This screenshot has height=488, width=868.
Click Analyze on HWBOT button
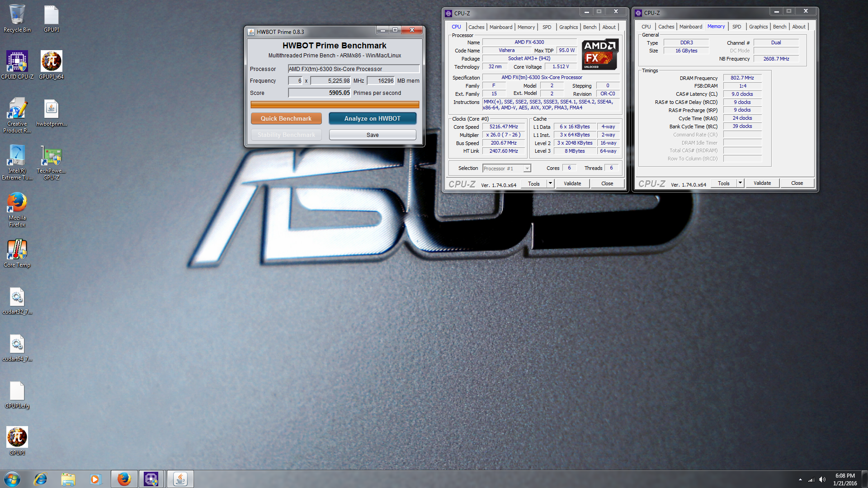click(373, 118)
